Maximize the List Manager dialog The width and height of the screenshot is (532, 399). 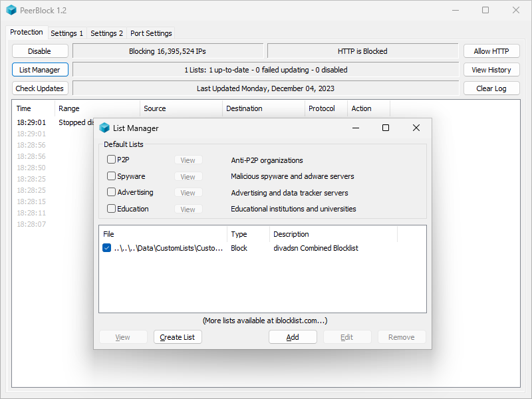pos(385,128)
